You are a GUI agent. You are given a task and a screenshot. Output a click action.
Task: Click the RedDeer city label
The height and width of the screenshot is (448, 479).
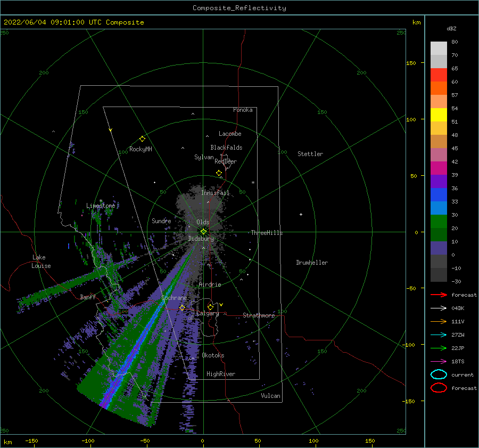[226, 161]
